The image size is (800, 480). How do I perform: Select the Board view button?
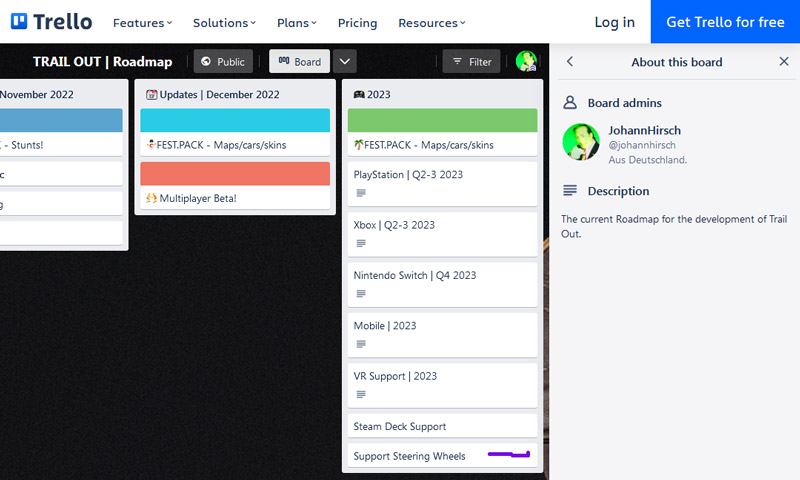[299, 61]
